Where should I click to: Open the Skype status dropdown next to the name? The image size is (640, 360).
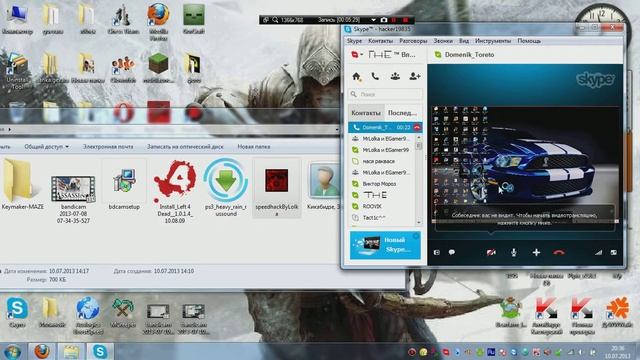point(358,55)
